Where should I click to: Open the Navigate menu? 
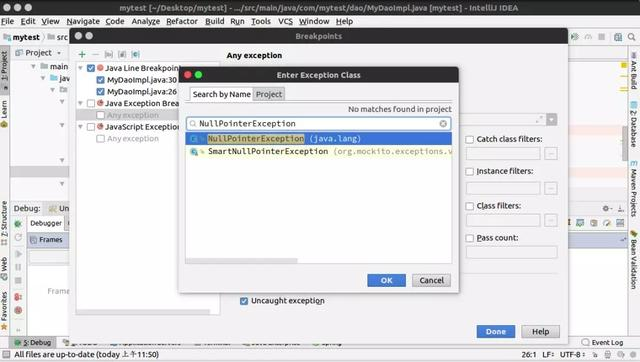(83, 21)
